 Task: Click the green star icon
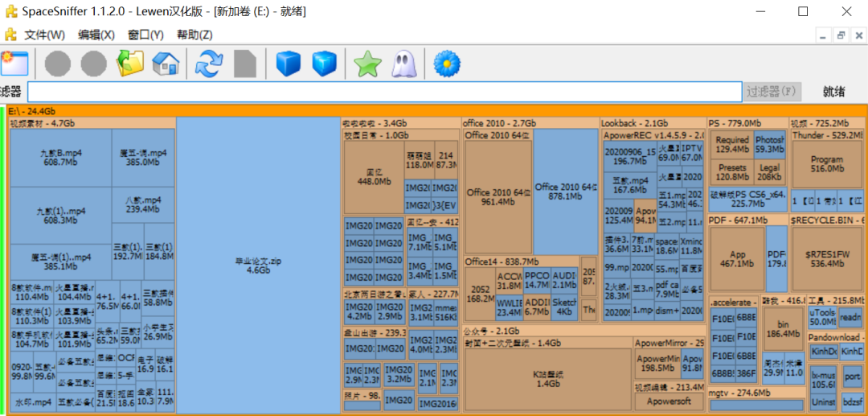(368, 64)
